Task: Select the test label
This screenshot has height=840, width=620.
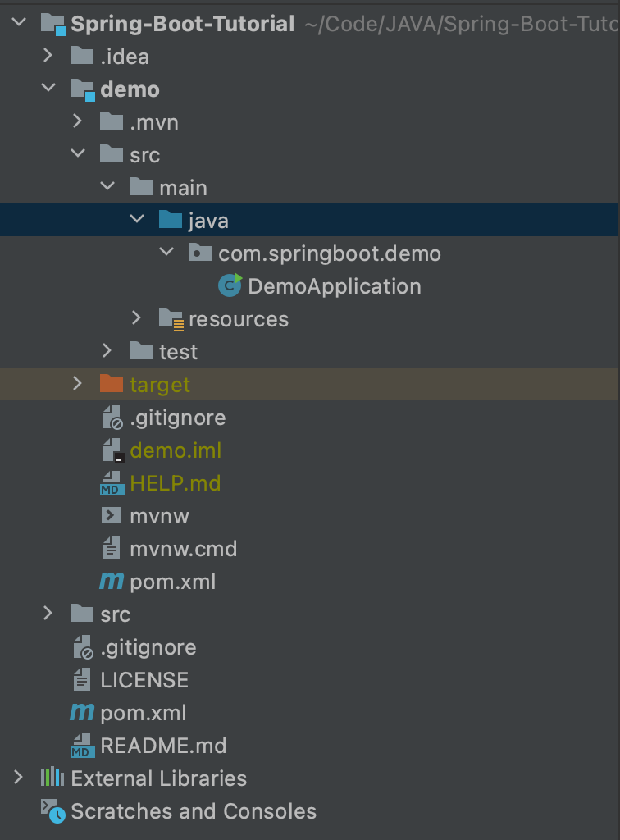Action: (x=178, y=352)
